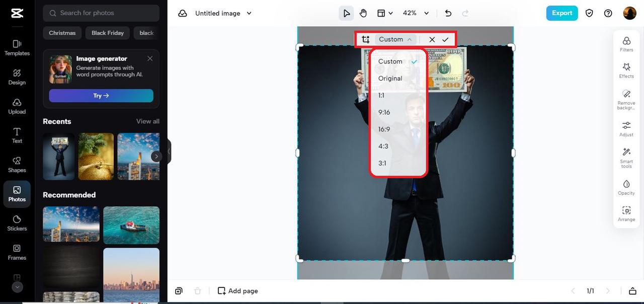The image size is (644, 304).
Task: Open the Filters panel
Action: pos(626,44)
